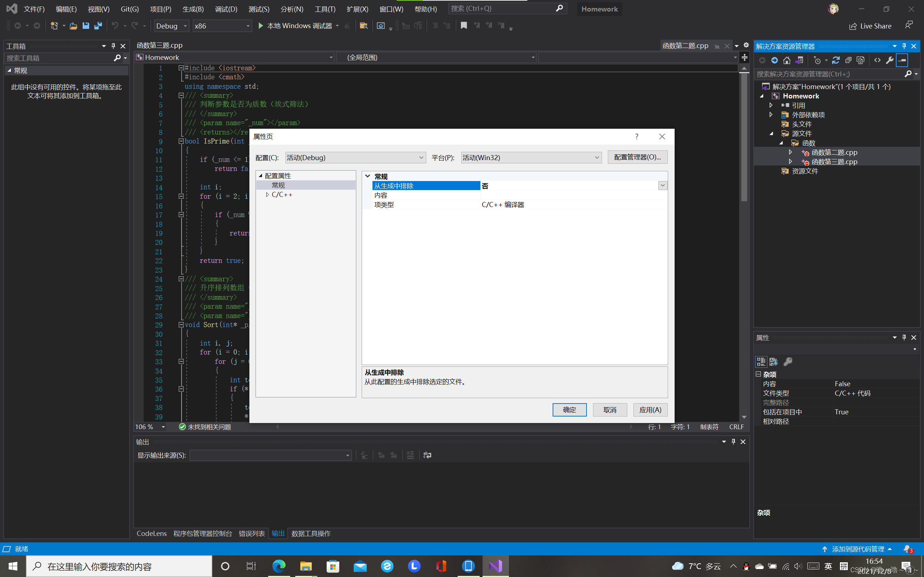This screenshot has height=577, width=924.
Task: Click the Open File folder icon
Action: (x=73, y=26)
